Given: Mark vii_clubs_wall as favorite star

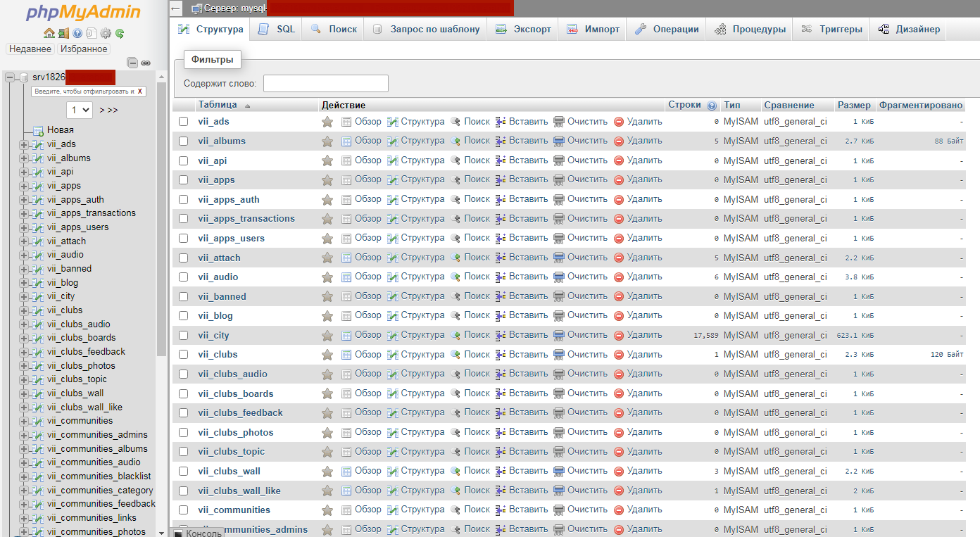Looking at the screenshot, I should pos(327,471).
